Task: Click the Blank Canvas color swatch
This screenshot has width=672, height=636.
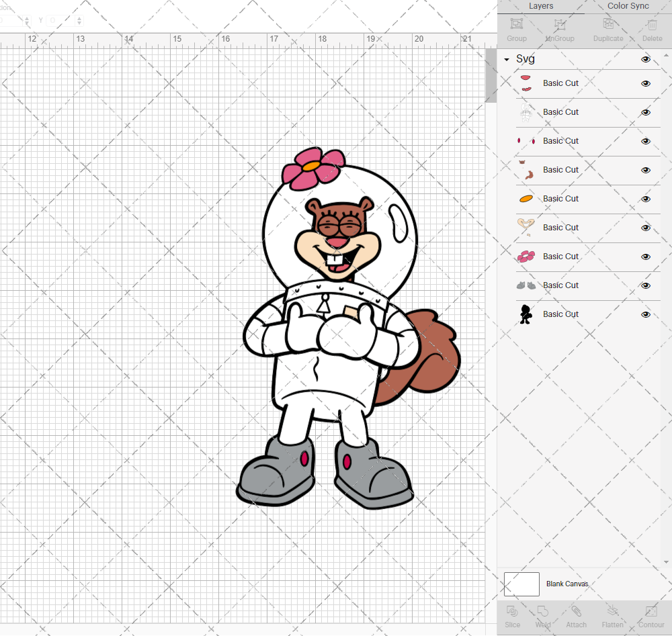Action: tap(521, 584)
